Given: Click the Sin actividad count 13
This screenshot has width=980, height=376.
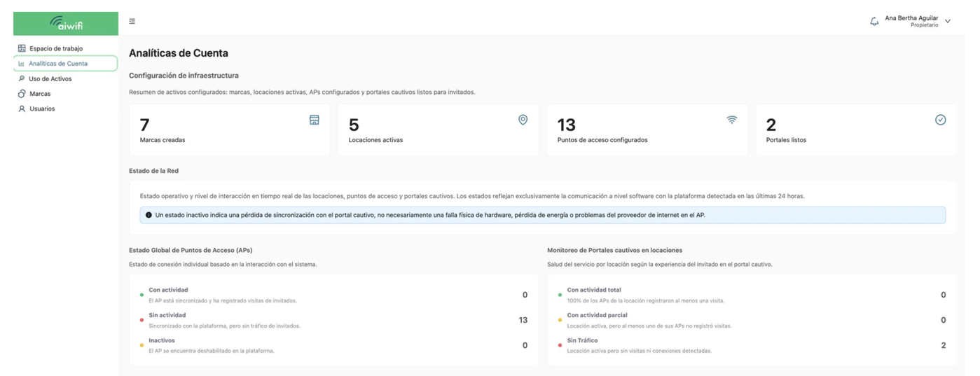Looking at the screenshot, I should [x=523, y=320].
